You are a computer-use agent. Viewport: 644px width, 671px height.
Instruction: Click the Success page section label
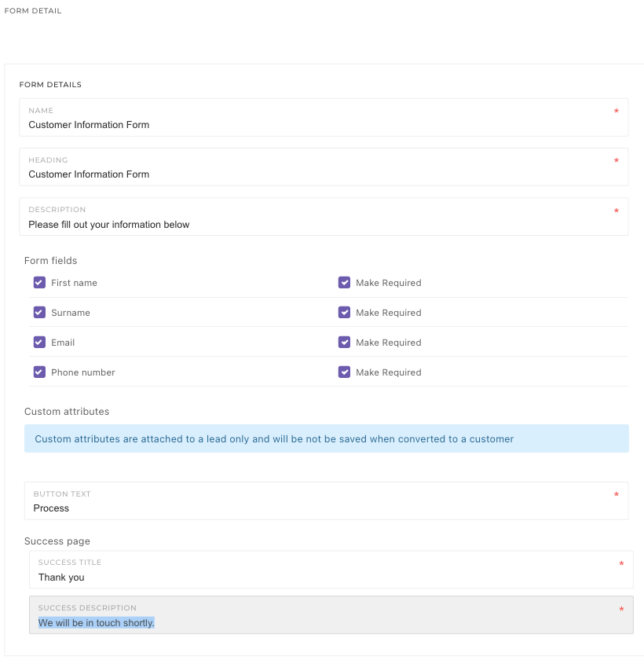click(57, 541)
